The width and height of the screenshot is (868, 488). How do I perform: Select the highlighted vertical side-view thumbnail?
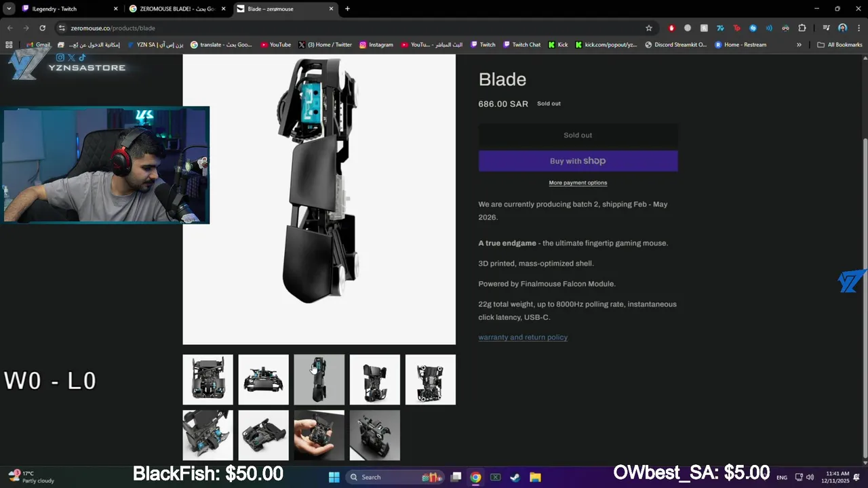(319, 380)
